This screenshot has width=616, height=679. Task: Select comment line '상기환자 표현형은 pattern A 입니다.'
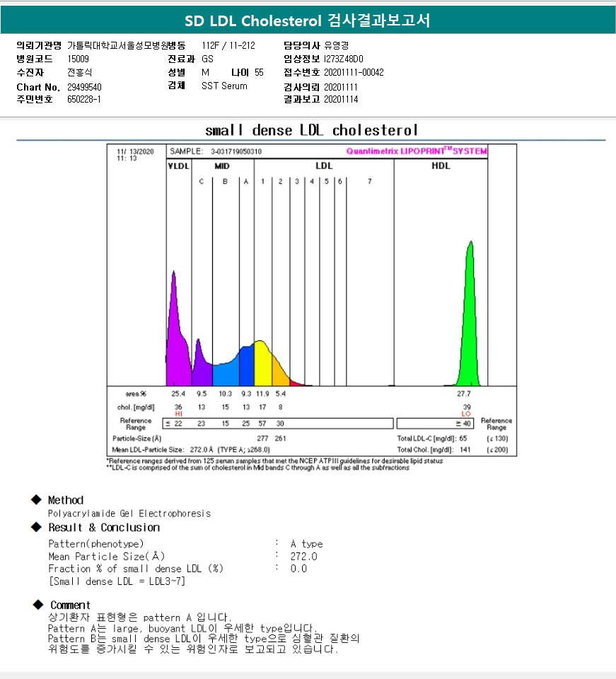140,617
